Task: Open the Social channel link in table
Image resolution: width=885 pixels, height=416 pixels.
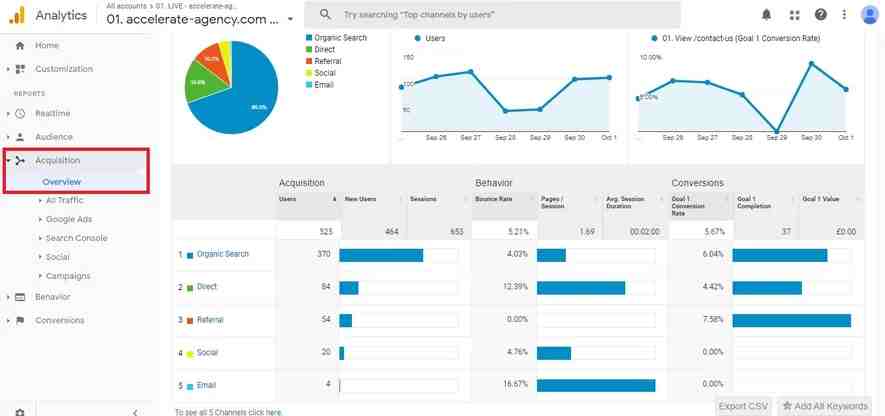Action: point(207,353)
